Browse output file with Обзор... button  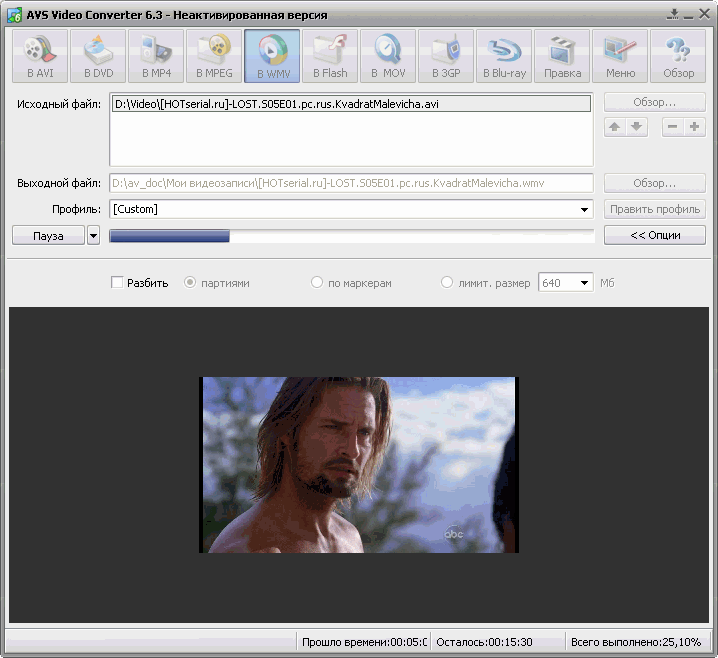coord(655,183)
